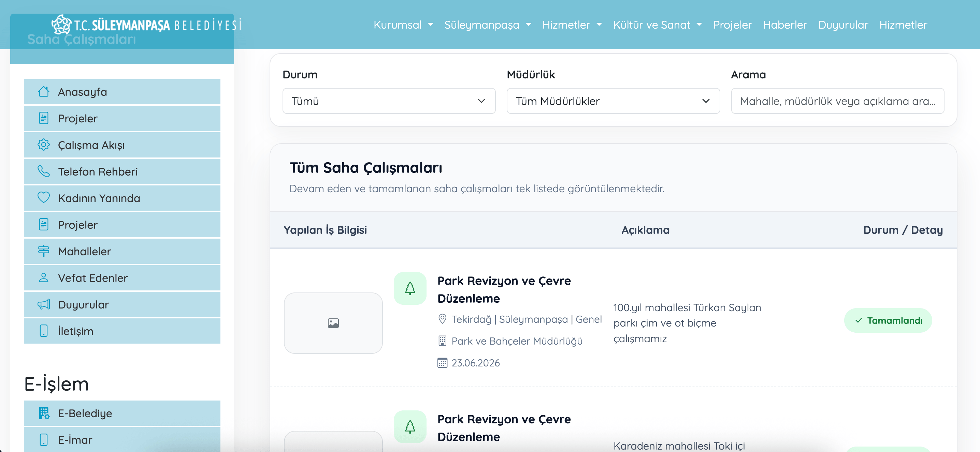The height and width of the screenshot is (452, 980).
Task: Open Haberler in top navigation
Action: pyautogui.click(x=785, y=25)
